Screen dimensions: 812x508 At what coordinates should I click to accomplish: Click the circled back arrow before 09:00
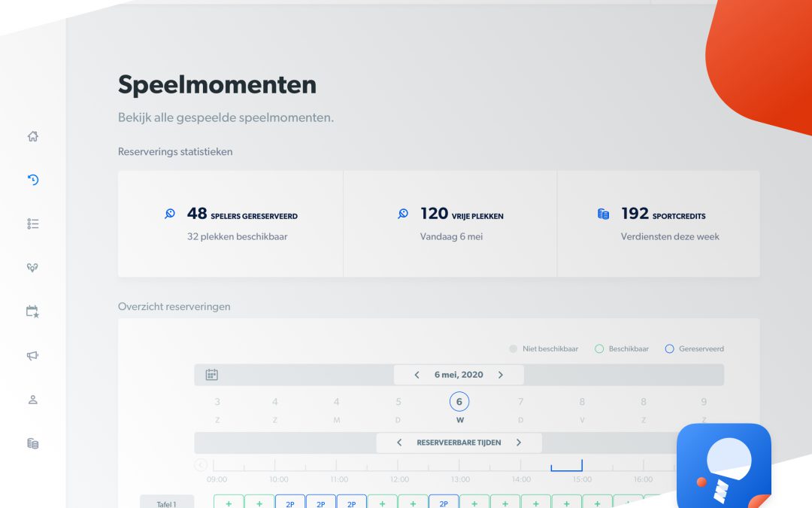pyautogui.click(x=201, y=465)
